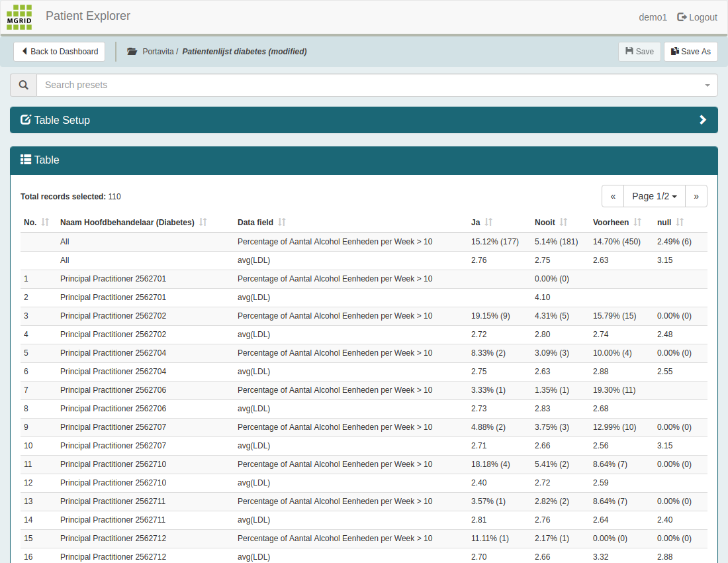Viewport: 728px width, 563px height.
Task: Open the Search presets dropdown arrow
Action: tap(707, 85)
